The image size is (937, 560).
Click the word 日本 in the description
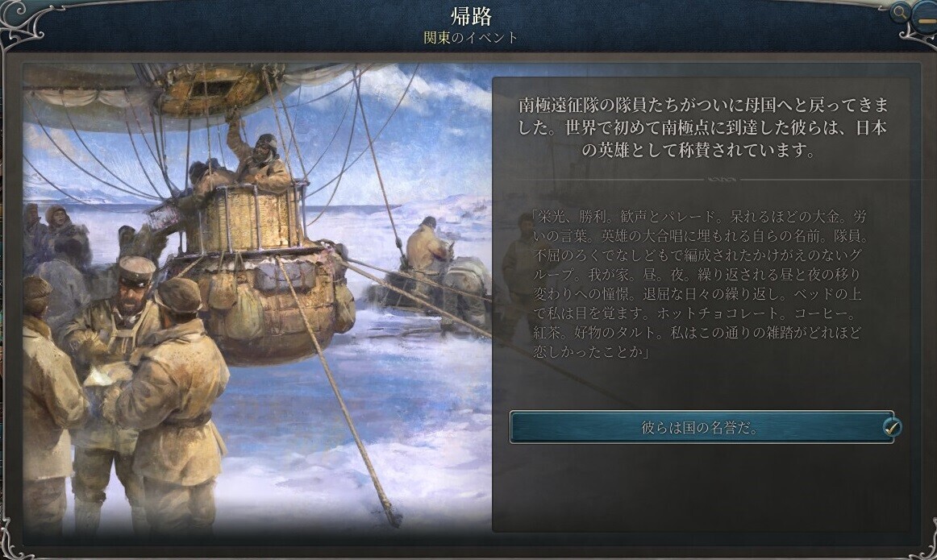(871, 128)
